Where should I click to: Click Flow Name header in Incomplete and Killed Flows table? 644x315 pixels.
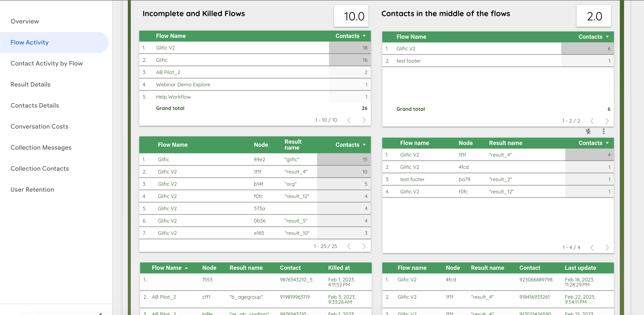click(171, 36)
